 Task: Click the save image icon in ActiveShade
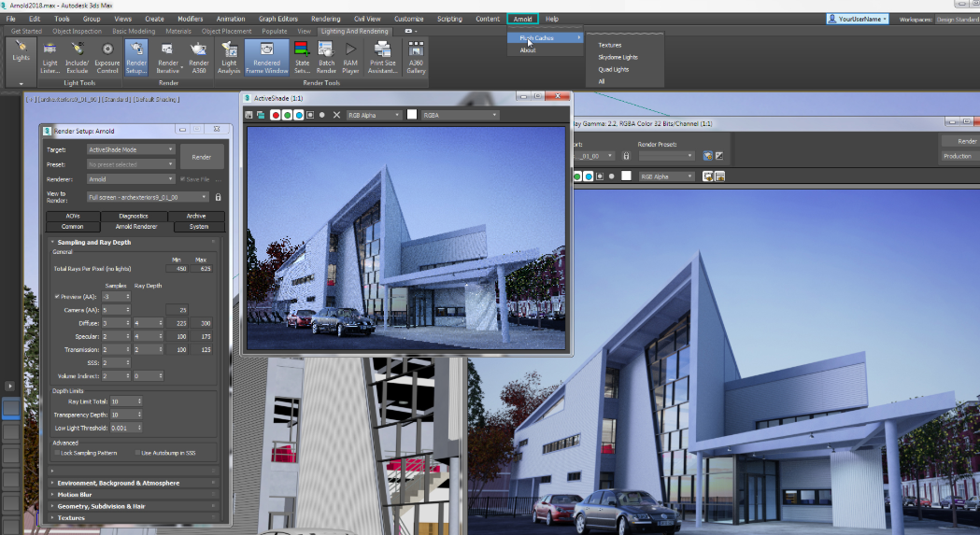click(249, 115)
